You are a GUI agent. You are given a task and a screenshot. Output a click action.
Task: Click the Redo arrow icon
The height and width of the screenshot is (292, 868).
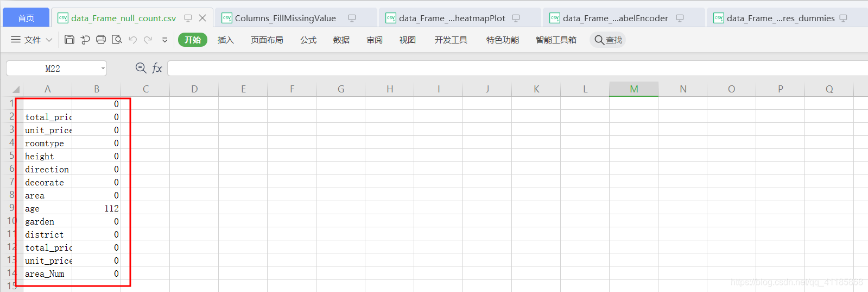148,40
